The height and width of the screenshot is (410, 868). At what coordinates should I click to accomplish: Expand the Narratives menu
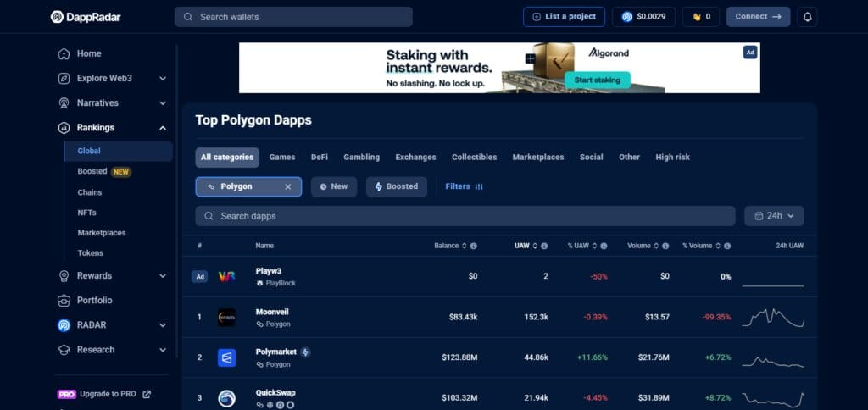[163, 102]
